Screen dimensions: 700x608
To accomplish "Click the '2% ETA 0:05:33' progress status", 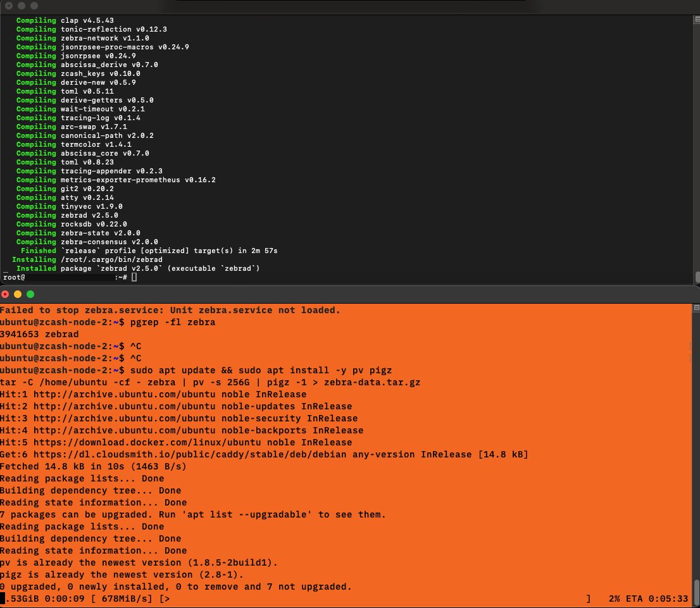I will click(x=648, y=599).
